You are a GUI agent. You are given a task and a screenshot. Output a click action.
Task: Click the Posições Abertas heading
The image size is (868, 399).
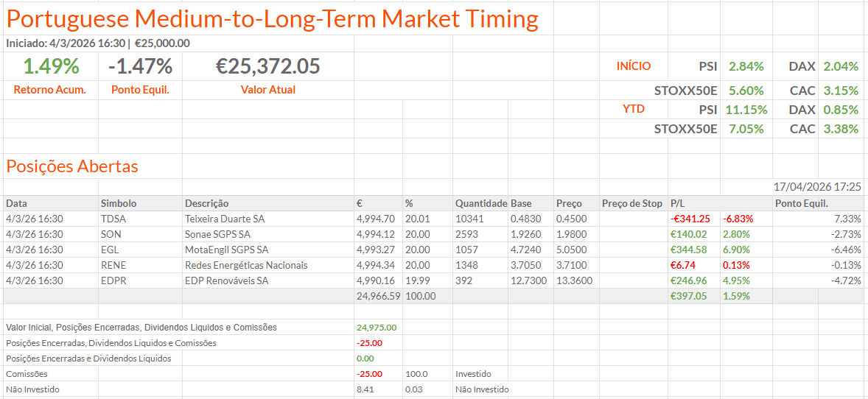(x=72, y=166)
